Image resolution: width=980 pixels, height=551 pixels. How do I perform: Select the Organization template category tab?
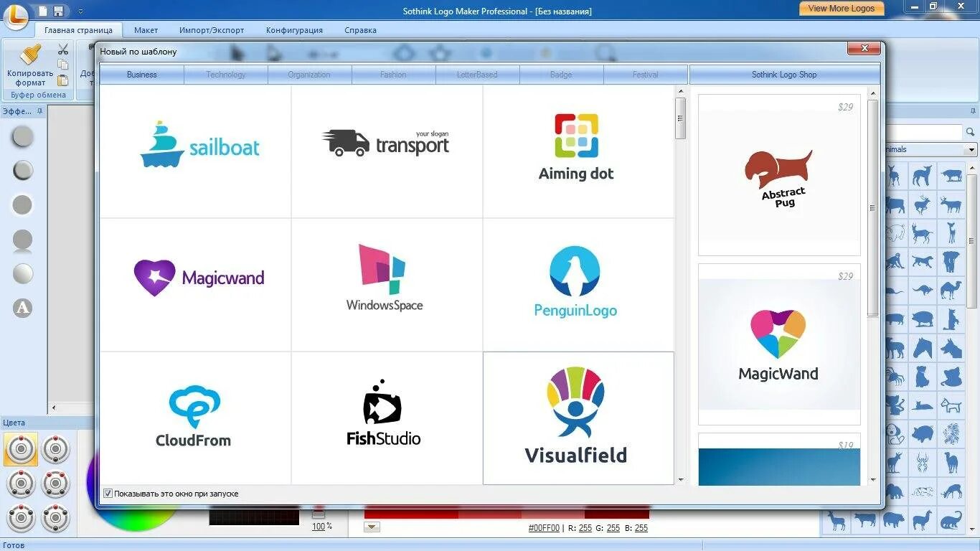point(309,75)
